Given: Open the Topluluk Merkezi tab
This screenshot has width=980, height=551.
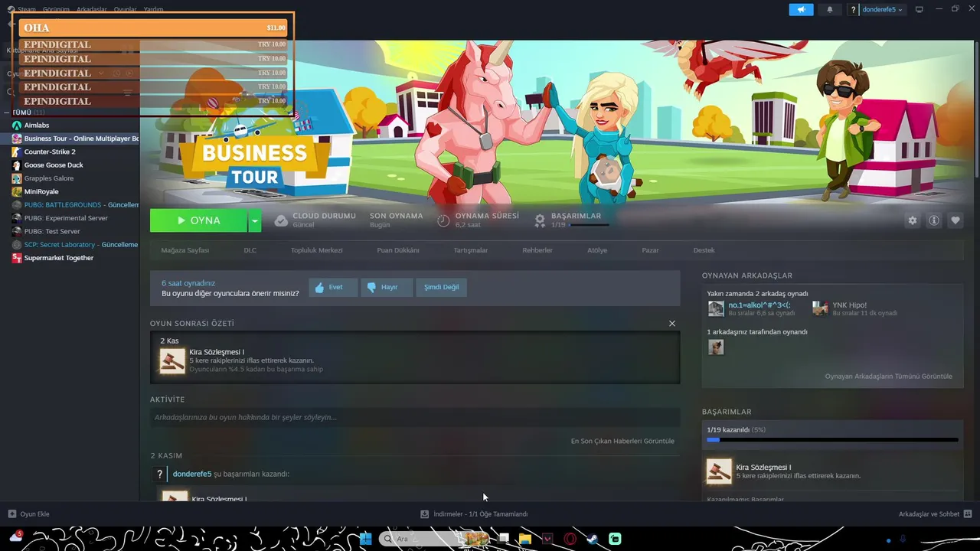Looking at the screenshot, I should coord(316,250).
